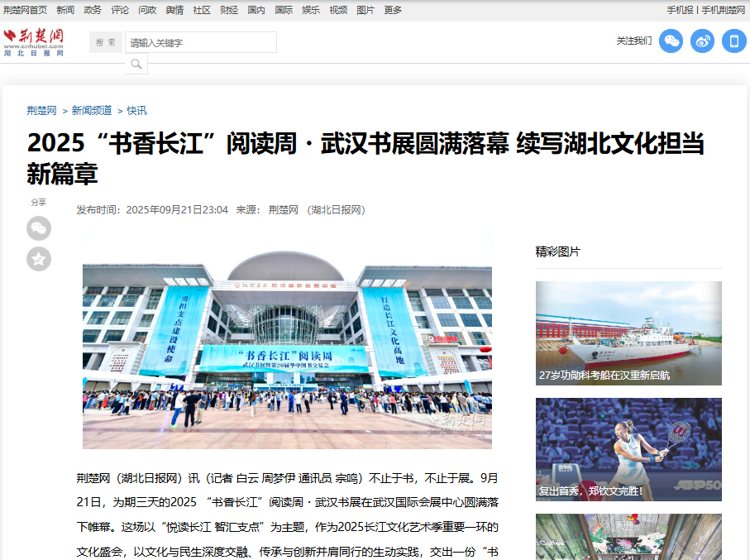
Task: Select 财经 in the top navigation bar
Action: tap(229, 10)
